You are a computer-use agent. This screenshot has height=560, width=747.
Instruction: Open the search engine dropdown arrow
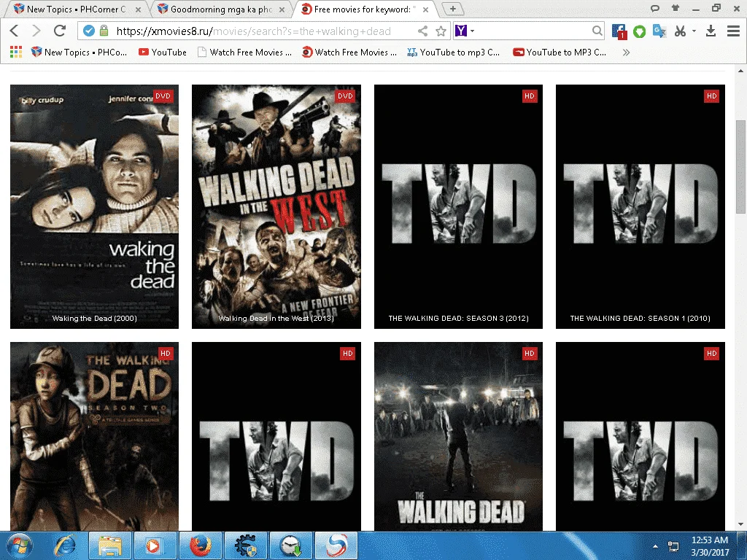[x=473, y=31]
